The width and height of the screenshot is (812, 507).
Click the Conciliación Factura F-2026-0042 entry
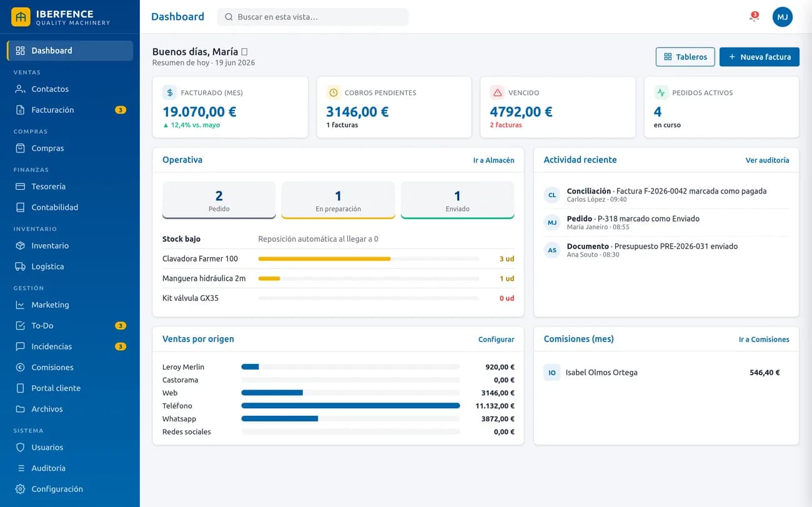pos(666,195)
